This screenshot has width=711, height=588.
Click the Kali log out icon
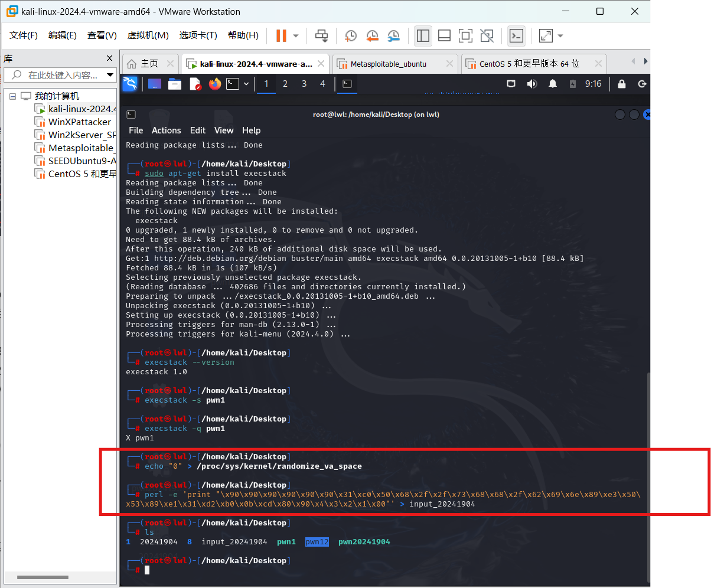tap(642, 84)
